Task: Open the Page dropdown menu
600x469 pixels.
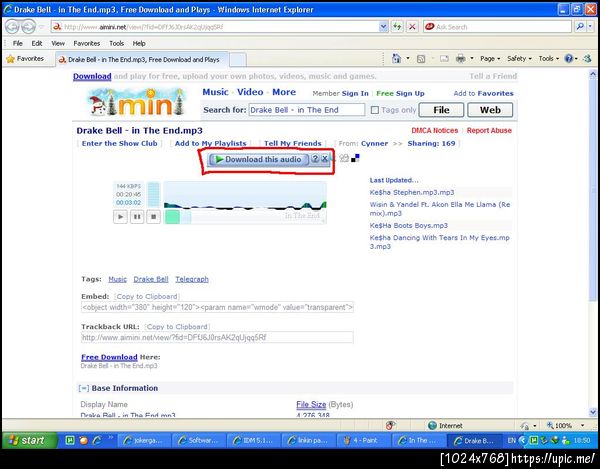Action: tap(490, 59)
